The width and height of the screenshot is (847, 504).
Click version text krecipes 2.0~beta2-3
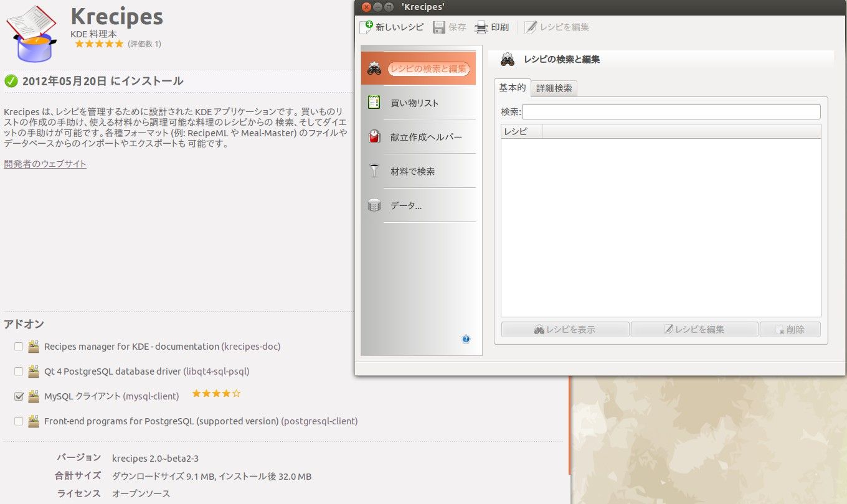tap(155, 459)
